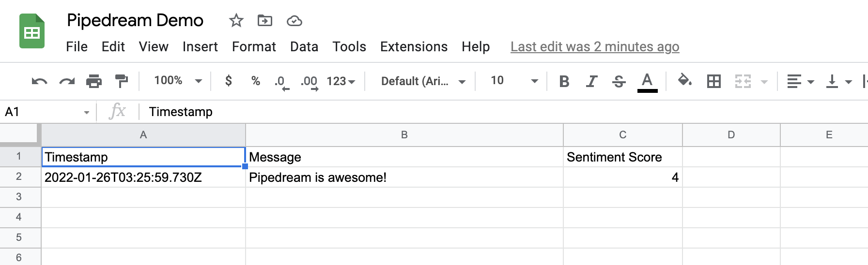Click the move to folder icon
Viewport: 868px width, 265px height.
click(x=264, y=21)
